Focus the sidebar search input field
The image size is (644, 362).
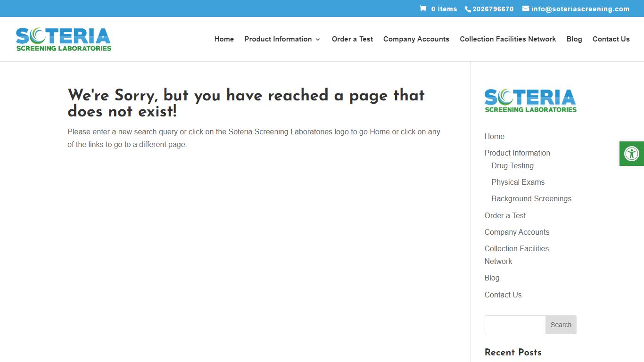click(x=515, y=325)
